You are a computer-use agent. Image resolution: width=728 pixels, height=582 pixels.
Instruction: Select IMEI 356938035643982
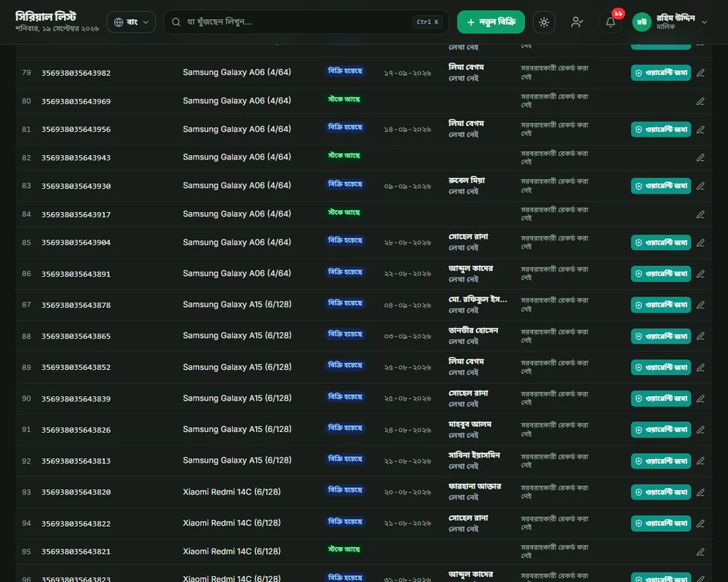tap(76, 73)
